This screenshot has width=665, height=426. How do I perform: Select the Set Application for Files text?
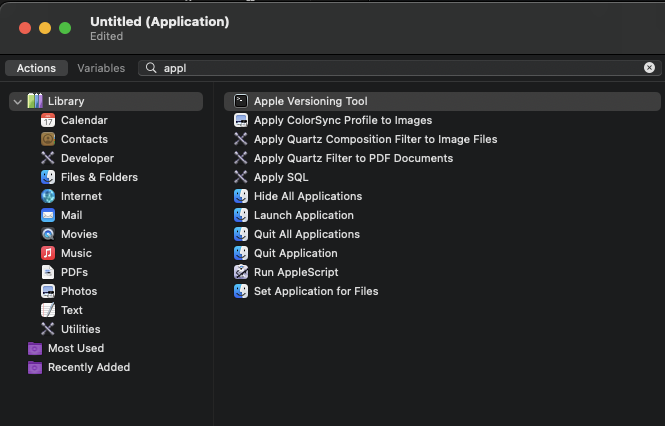tap(316, 291)
